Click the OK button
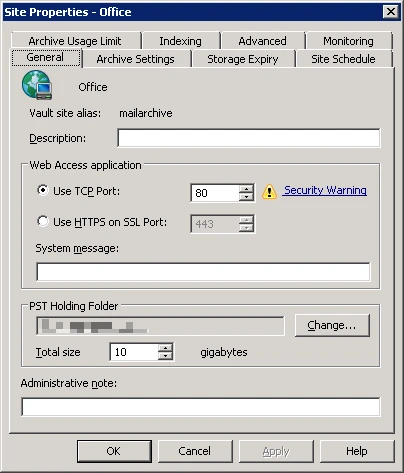Viewport: 404px width, 473px height. [x=114, y=451]
